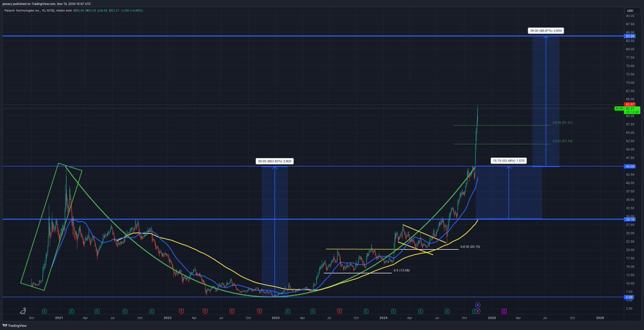Click the 2023 year label on time axis
Image resolution: width=644 pixels, height=330 pixels.
coord(275,318)
